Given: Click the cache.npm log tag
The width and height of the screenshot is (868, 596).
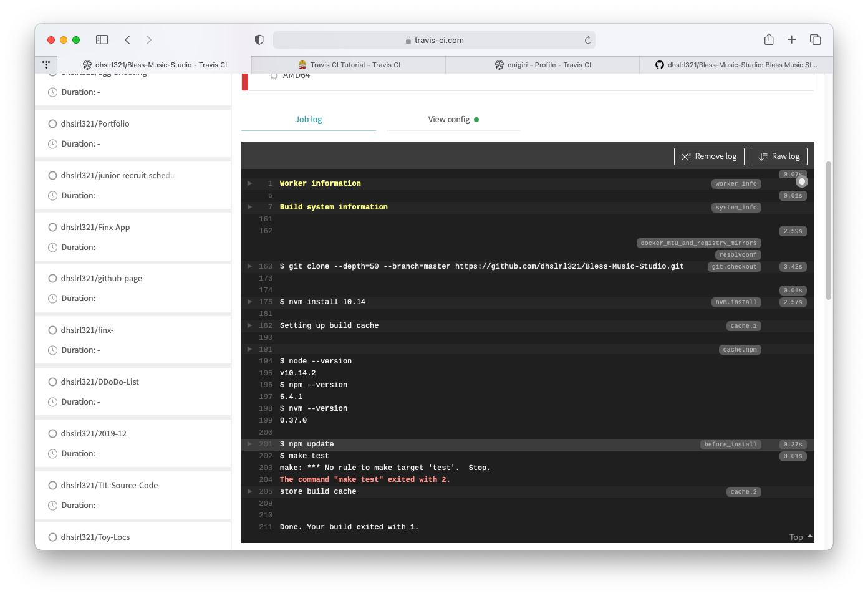Looking at the screenshot, I should (x=740, y=350).
